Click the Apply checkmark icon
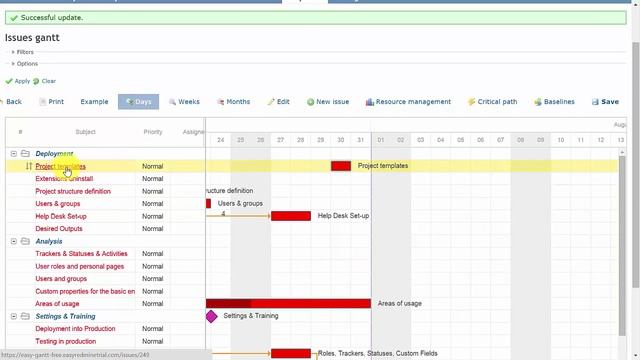640x360 pixels. pyautogui.click(x=9, y=81)
